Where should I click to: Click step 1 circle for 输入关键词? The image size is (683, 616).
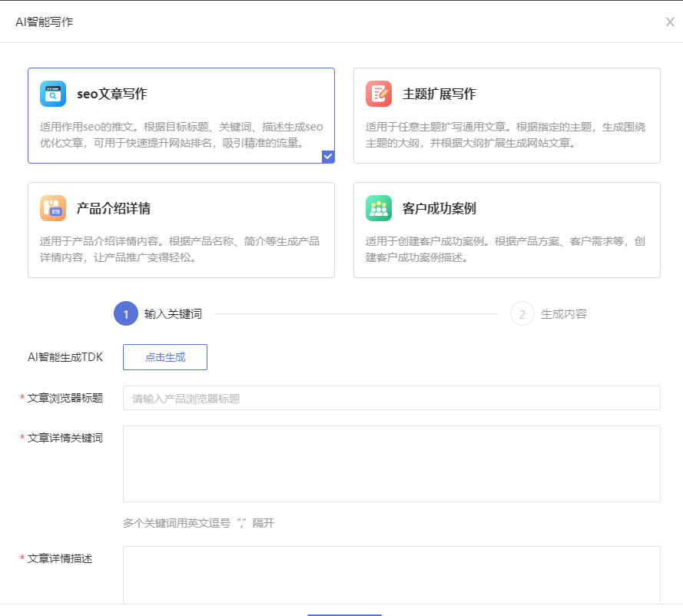point(126,314)
